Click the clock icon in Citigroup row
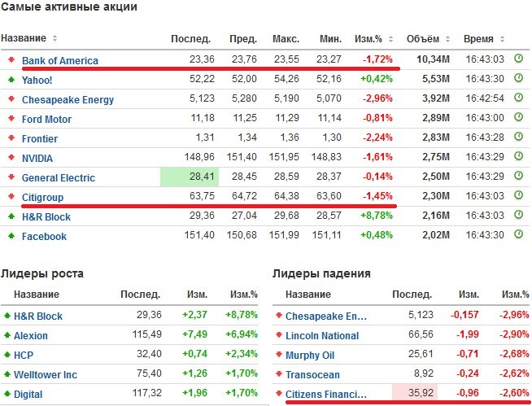The image size is (532, 406). click(519, 197)
